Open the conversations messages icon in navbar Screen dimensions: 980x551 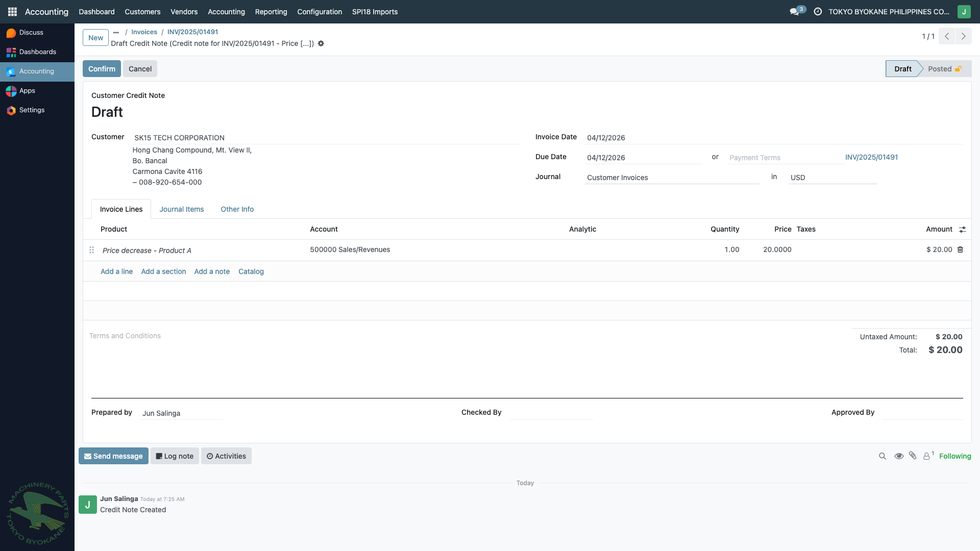(x=795, y=12)
